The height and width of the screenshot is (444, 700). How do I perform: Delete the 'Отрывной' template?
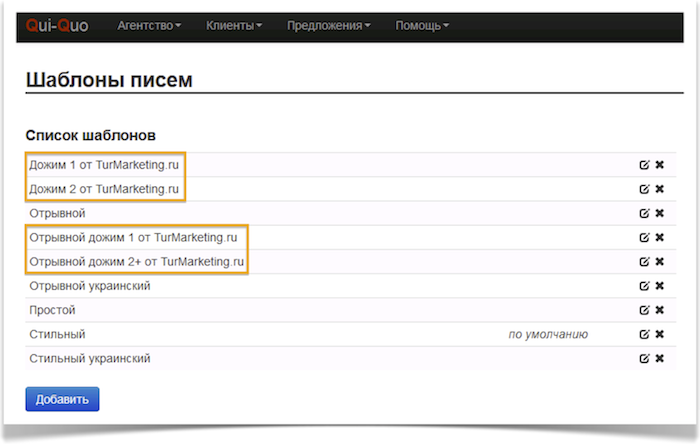660,213
